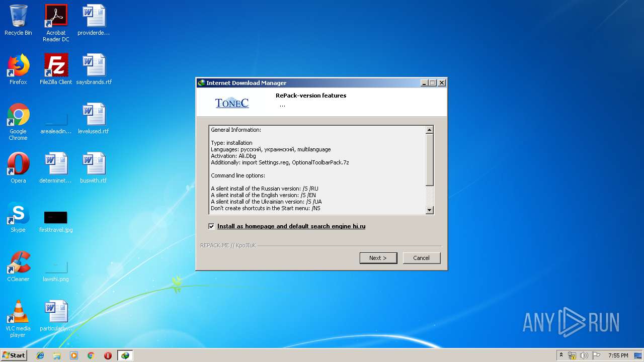Click the 'General Information:' line
Screen dimensions: 644x362
(x=236, y=130)
